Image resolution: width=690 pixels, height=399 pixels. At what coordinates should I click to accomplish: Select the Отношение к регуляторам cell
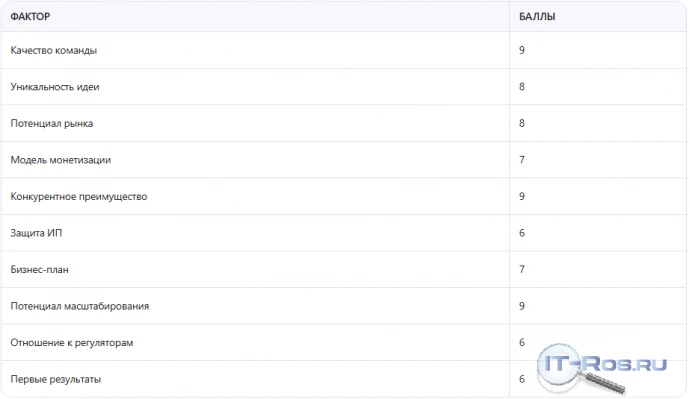255,342
